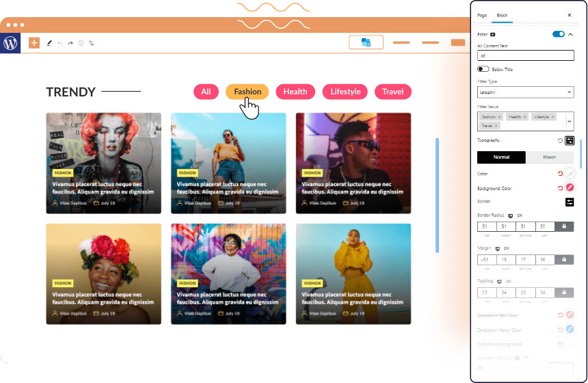Switch to the Page tab

482,15
